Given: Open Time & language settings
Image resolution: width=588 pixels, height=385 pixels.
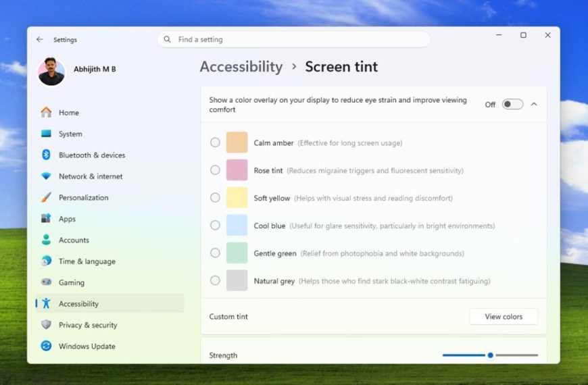Looking at the screenshot, I should [x=109, y=261].
